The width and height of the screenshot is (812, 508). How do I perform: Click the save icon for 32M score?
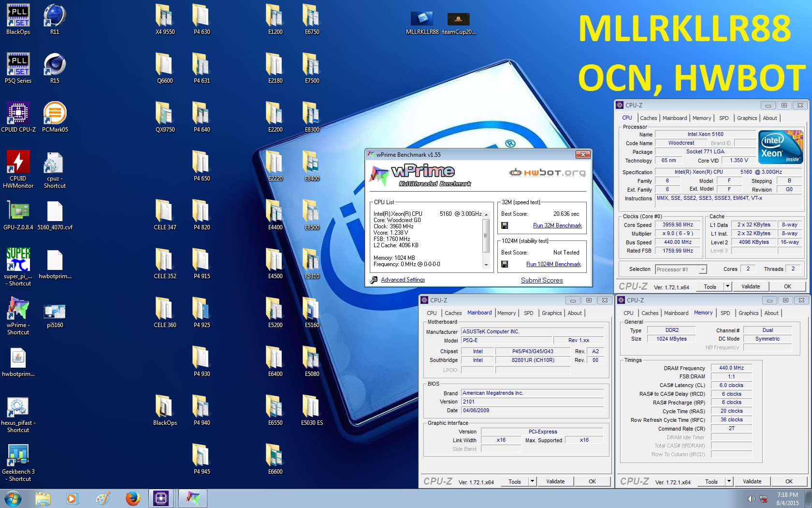[x=505, y=225]
